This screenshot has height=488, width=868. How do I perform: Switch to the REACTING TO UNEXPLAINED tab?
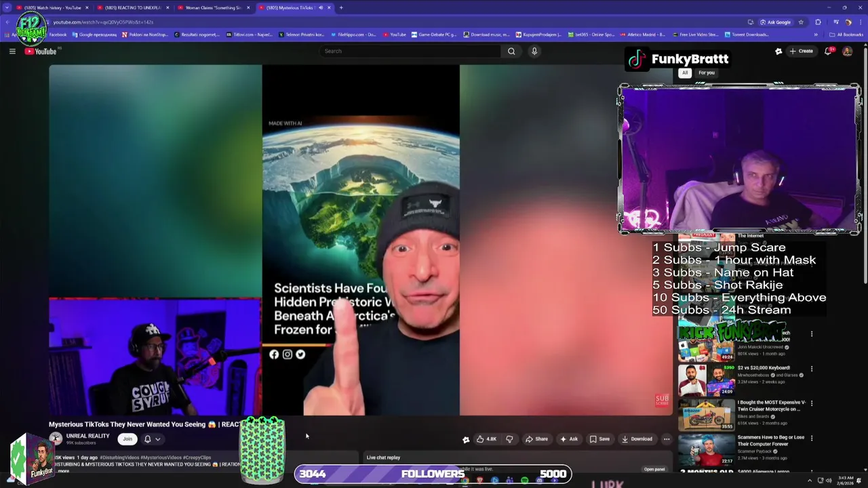pyautogui.click(x=132, y=7)
